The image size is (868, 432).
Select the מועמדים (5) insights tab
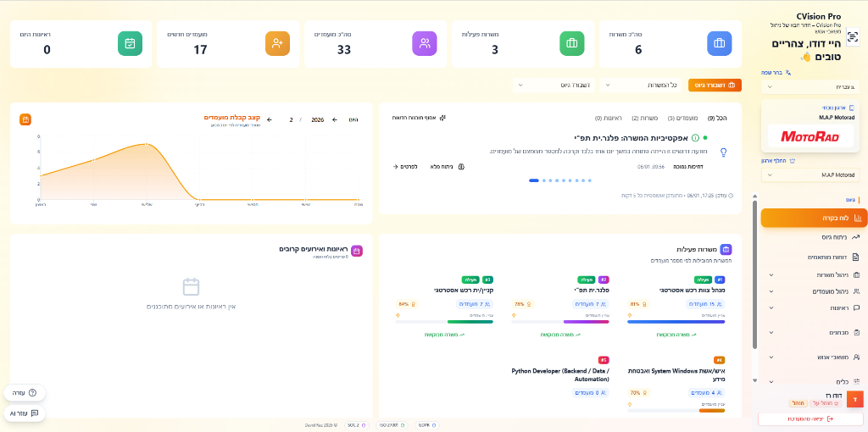click(682, 118)
